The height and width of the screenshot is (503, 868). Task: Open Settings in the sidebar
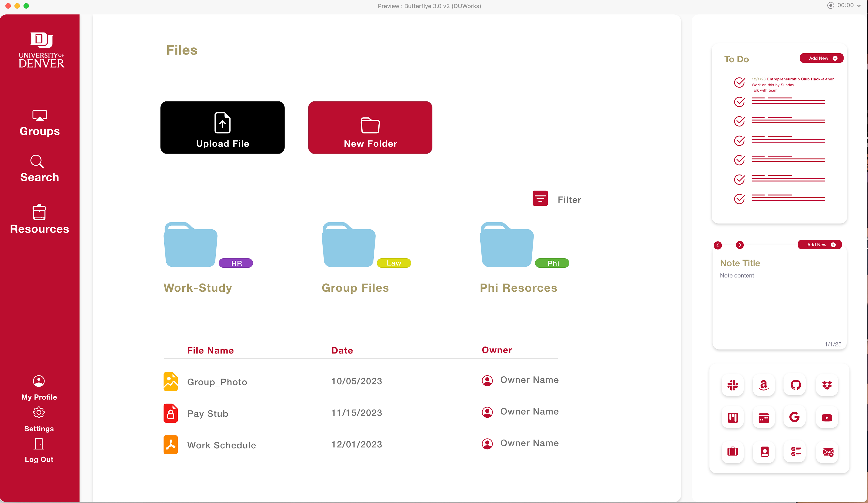click(x=39, y=419)
